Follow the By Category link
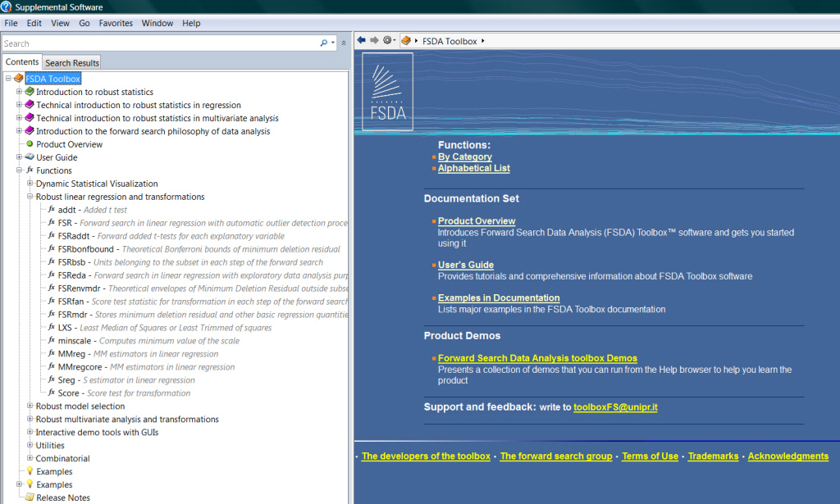 click(464, 157)
